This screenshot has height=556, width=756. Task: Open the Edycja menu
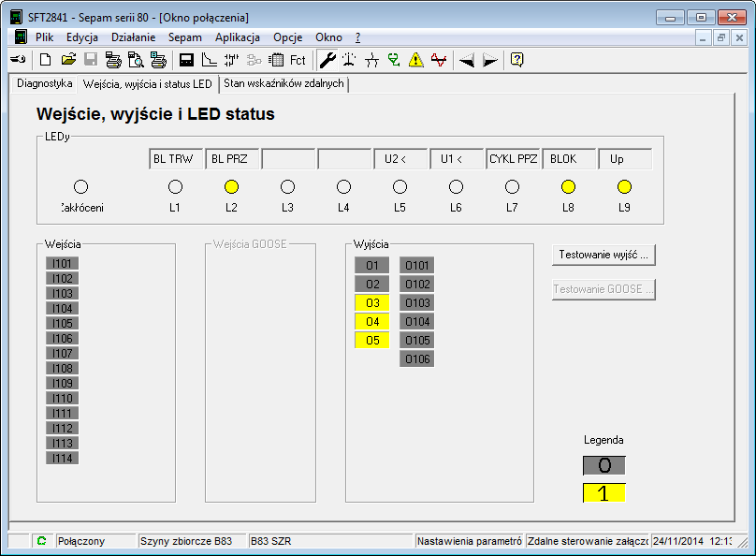82,37
